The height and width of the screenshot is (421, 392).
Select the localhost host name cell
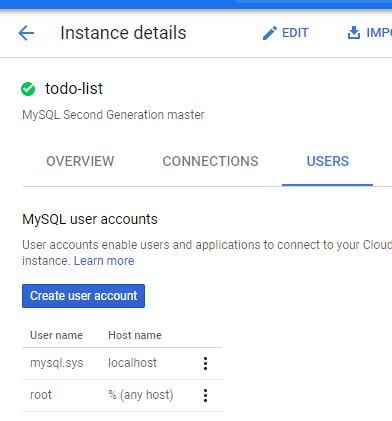click(x=132, y=363)
